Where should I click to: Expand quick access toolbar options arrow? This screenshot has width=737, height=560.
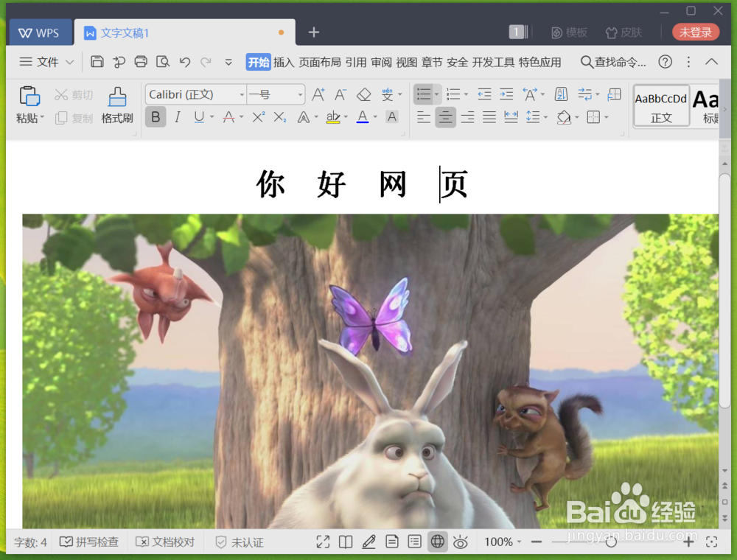pos(228,62)
